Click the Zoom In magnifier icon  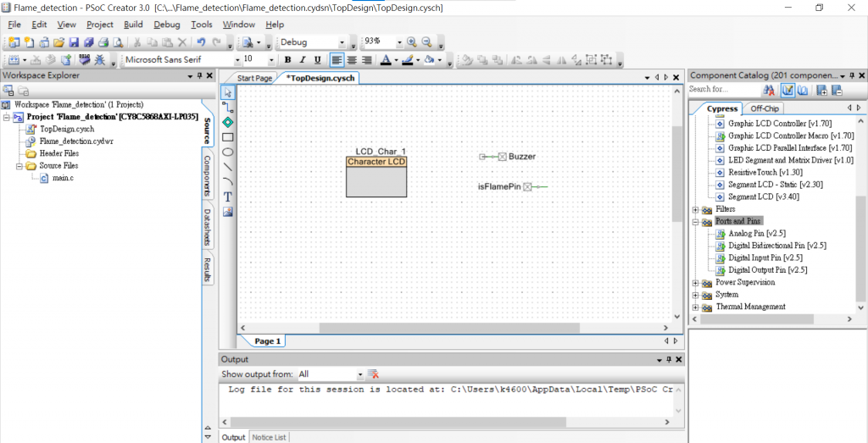[411, 42]
